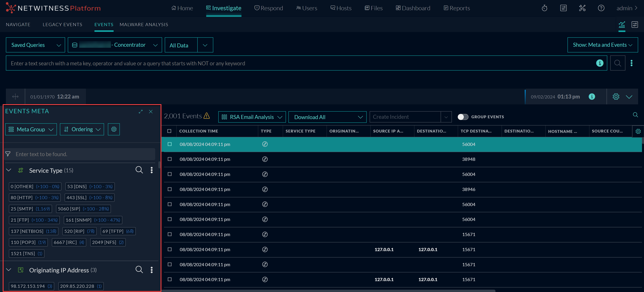This screenshot has height=292, width=644.
Task: Toggle the timeline chart icon
Action: click(622, 25)
